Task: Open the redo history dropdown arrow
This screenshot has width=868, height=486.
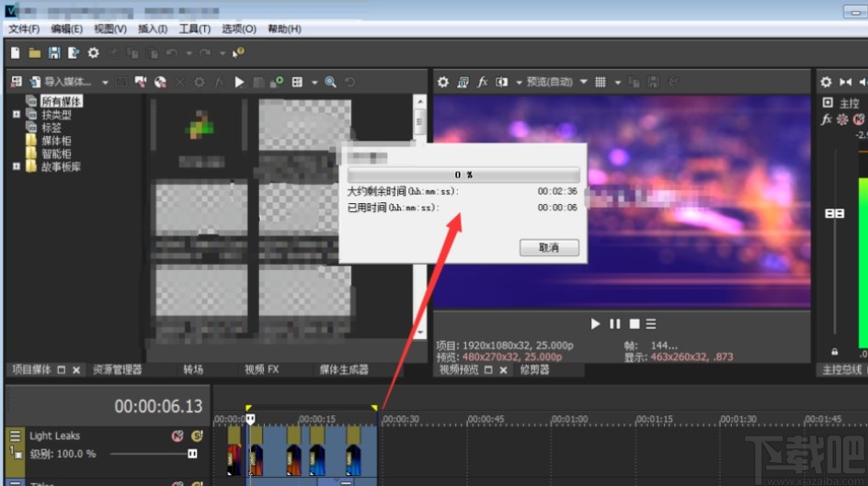Action: 222,53
